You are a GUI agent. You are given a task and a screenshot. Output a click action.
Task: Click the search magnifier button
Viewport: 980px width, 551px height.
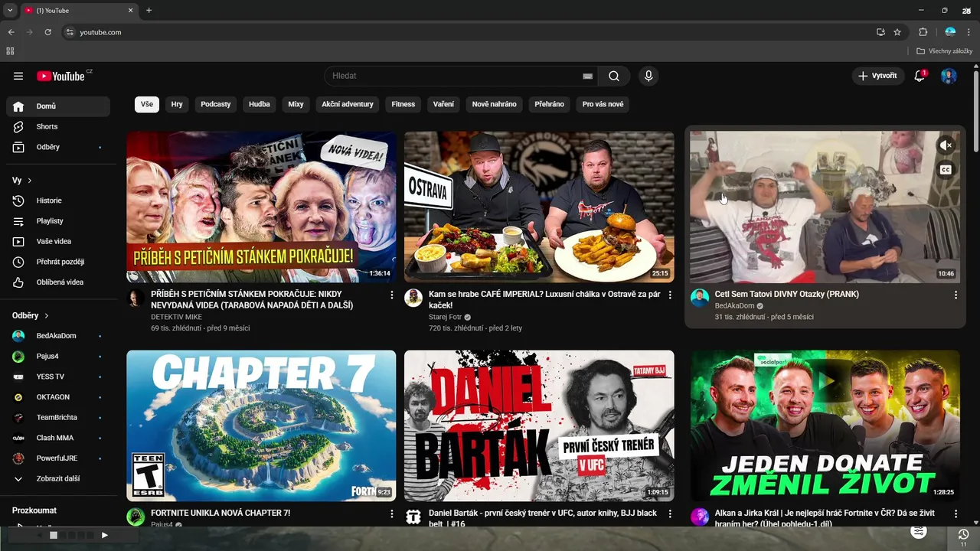click(x=614, y=76)
